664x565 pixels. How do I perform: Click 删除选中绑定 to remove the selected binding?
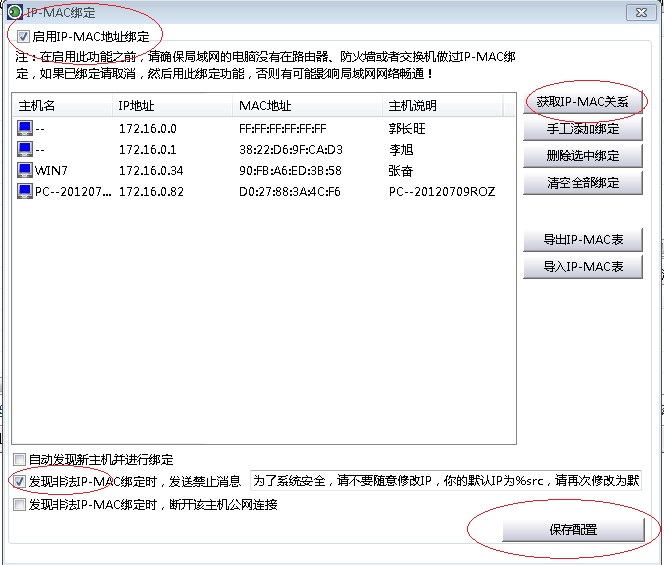coord(582,155)
